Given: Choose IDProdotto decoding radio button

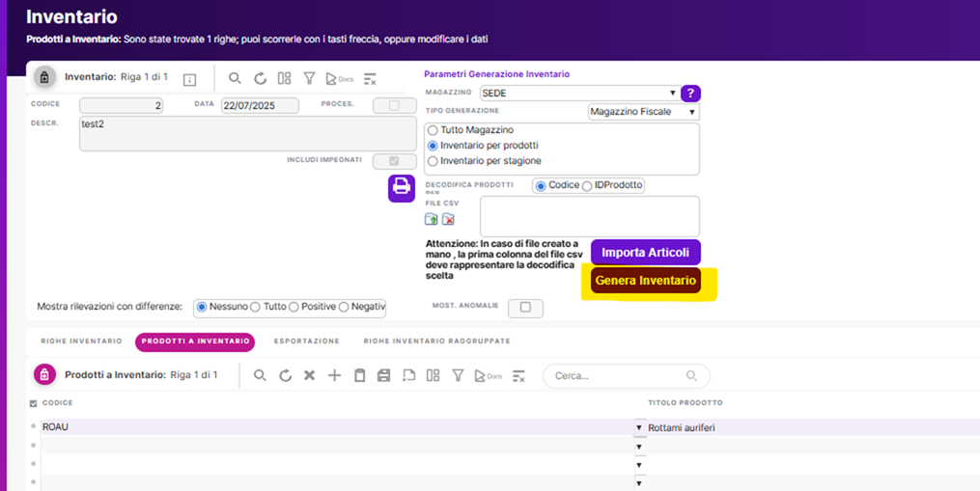Looking at the screenshot, I should 587,185.
